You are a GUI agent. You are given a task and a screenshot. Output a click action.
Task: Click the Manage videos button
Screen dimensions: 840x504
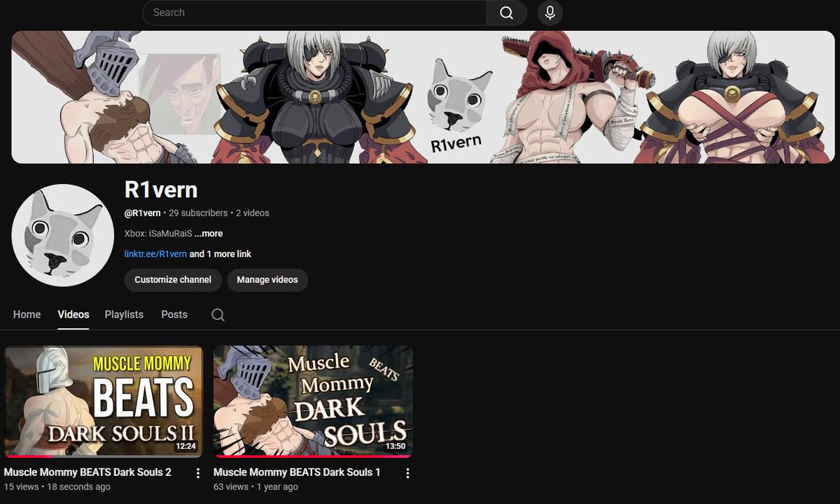[267, 279]
